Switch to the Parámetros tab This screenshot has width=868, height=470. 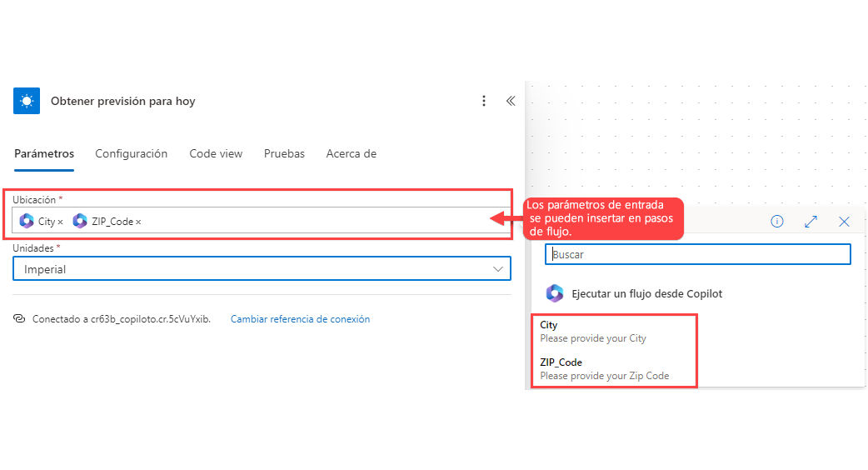coord(44,154)
